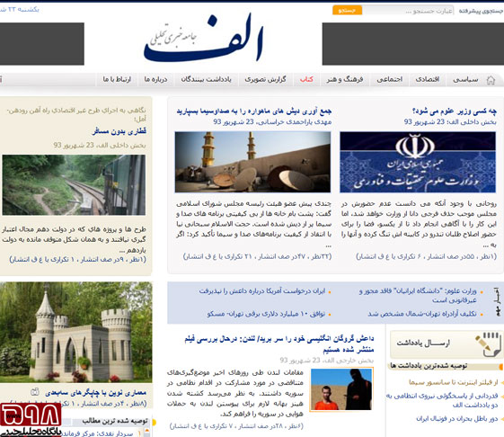Open note دور باطل بحران در فوتبال ایران
This screenshot has width=504, height=437.
click(x=457, y=419)
